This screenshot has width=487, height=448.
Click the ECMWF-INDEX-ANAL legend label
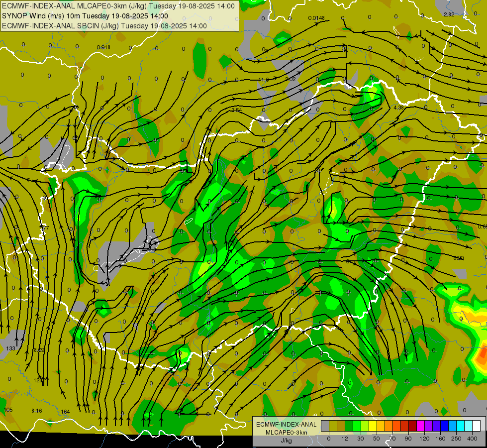coord(287,425)
